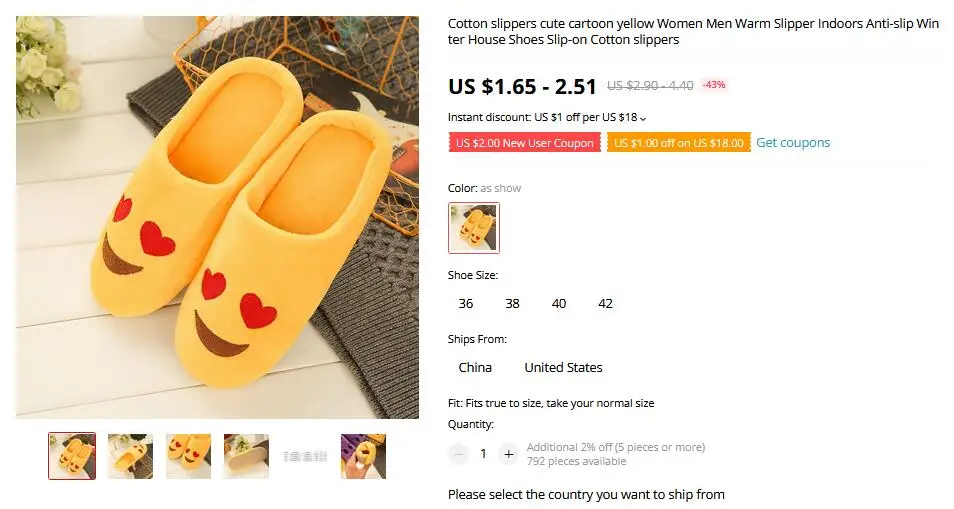954x509 pixels.
Task: Increase quantity with the plus button
Action: [x=509, y=454]
